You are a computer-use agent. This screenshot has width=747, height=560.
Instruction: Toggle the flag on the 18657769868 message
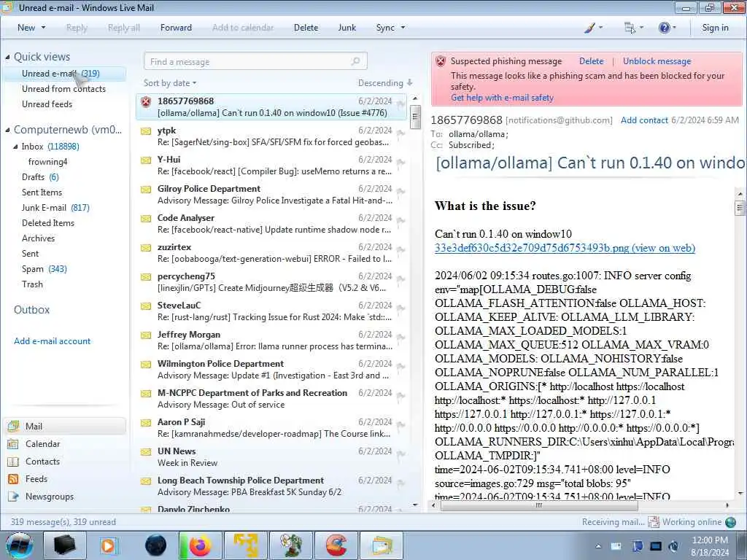[400, 104]
